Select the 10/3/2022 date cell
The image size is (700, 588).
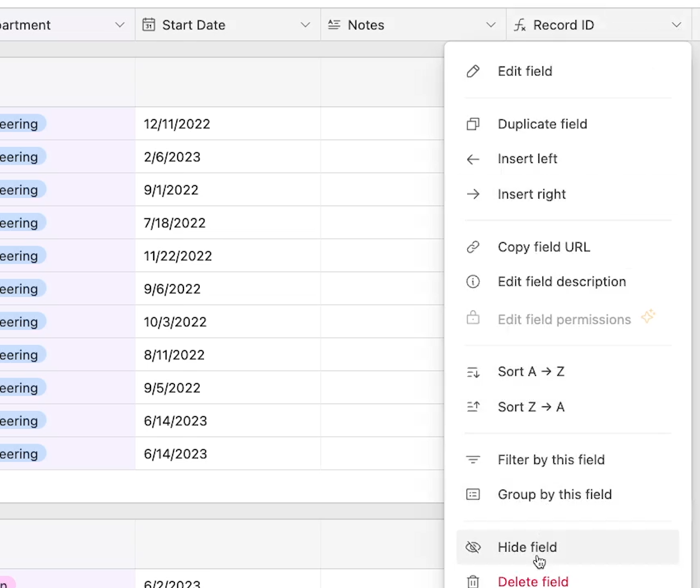[228, 322]
